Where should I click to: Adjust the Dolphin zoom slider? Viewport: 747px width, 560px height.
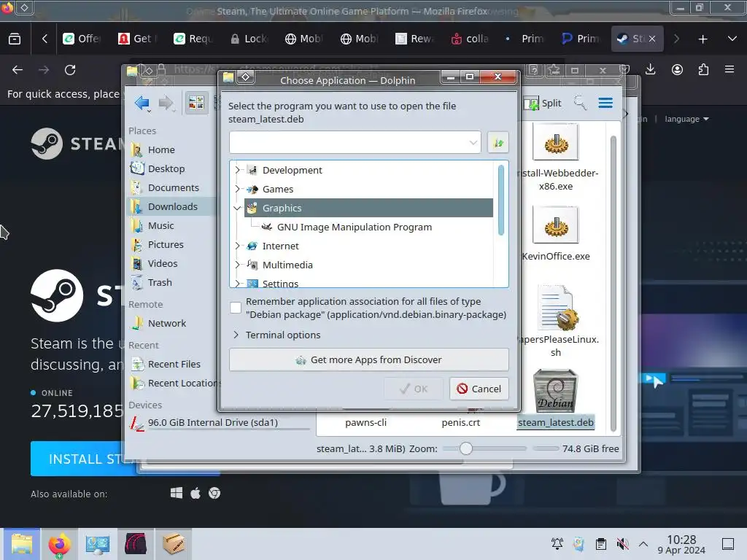466,448
